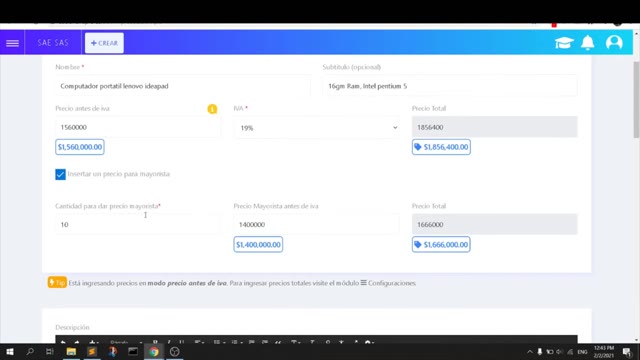
Task: Expand the hidden system tray icons
Action: coord(529,352)
